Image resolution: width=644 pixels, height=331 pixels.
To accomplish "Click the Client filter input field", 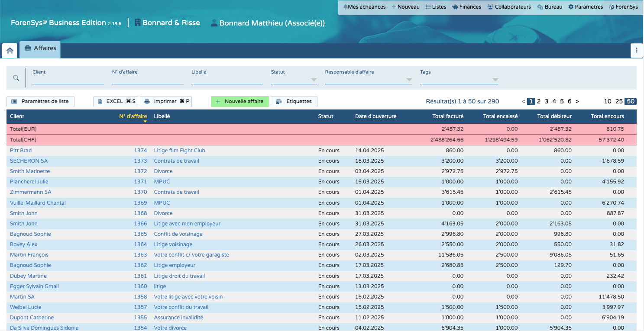I will tap(68, 80).
